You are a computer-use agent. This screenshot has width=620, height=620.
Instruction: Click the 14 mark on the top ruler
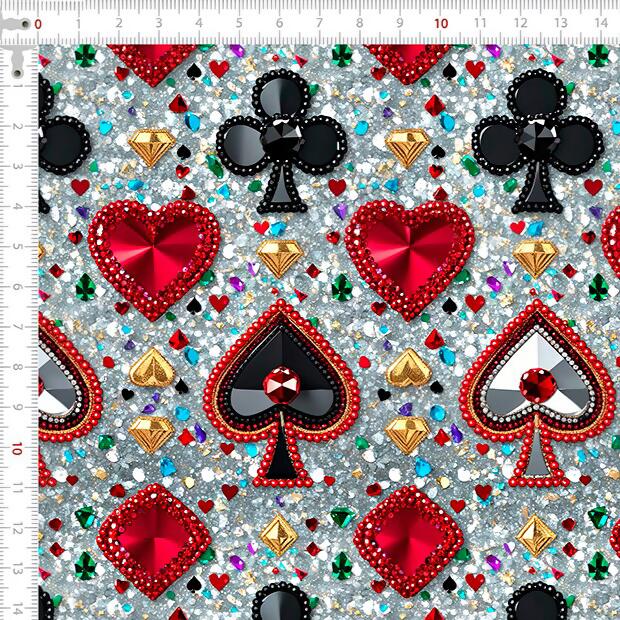600,22
